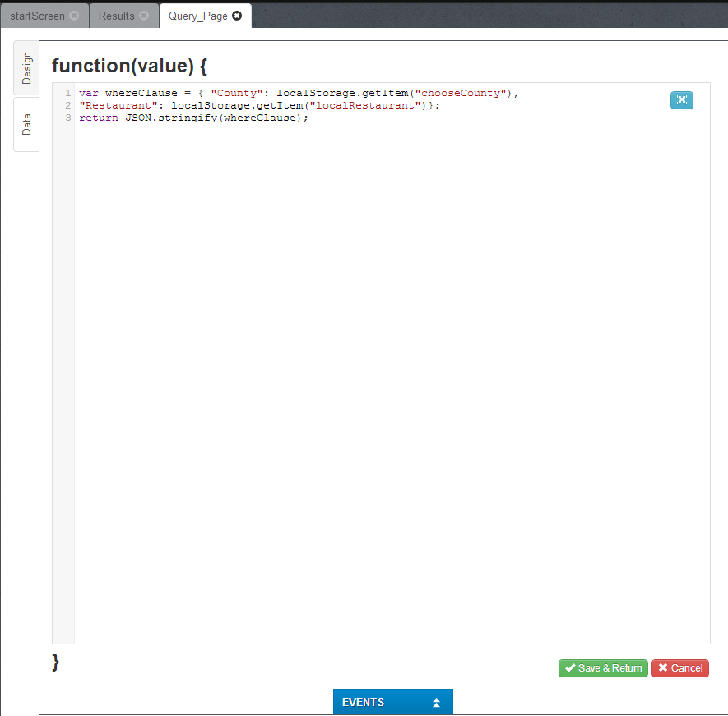This screenshot has height=716, width=728.
Task: Click line number 3 in gutter
Action: pos(67,118)
